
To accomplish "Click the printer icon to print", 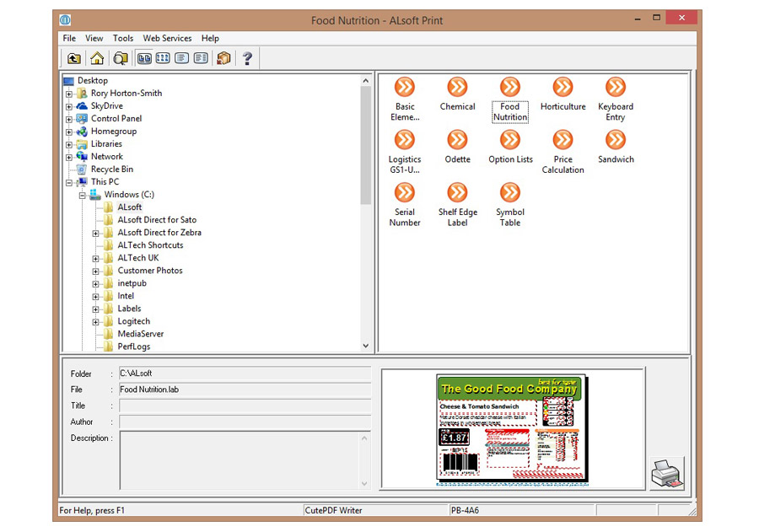I will point(666,472).
